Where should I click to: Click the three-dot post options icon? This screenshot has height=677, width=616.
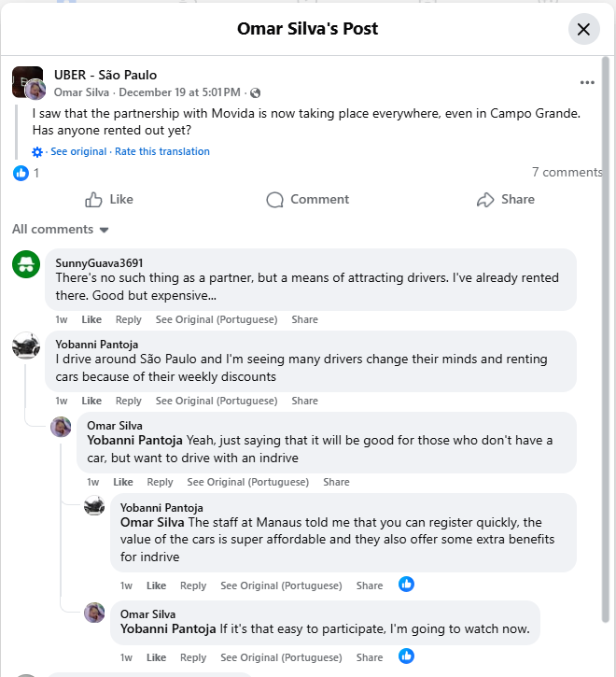[x=587, y=83]
